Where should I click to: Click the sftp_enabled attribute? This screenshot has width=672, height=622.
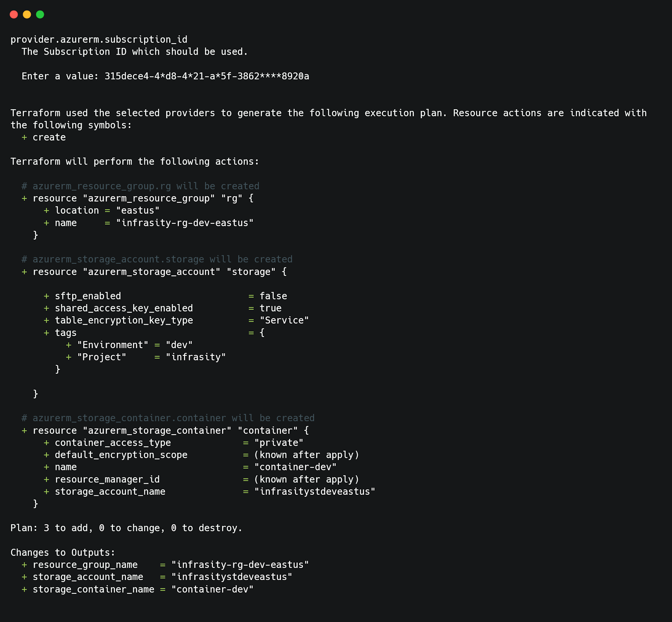(x=88, y=296)
